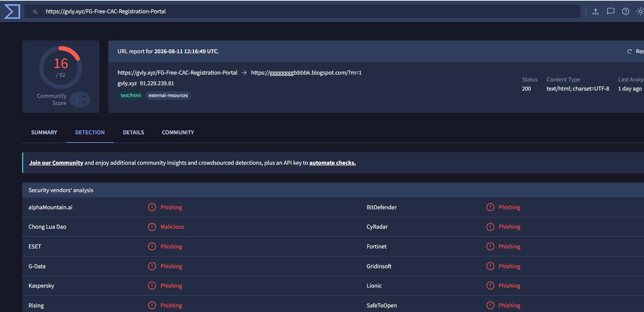Click the 'text/html; charset=UTF-8' content type value
The width and height of the screenshot is (644, 312).
(578, 89)
